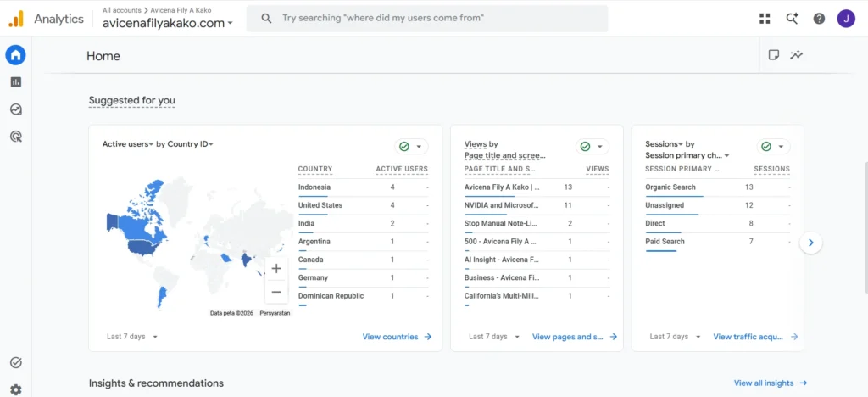This screenshot has height=397, width=868.
Task: Click the All accounts breadcrumb
Action: [122, 10]
